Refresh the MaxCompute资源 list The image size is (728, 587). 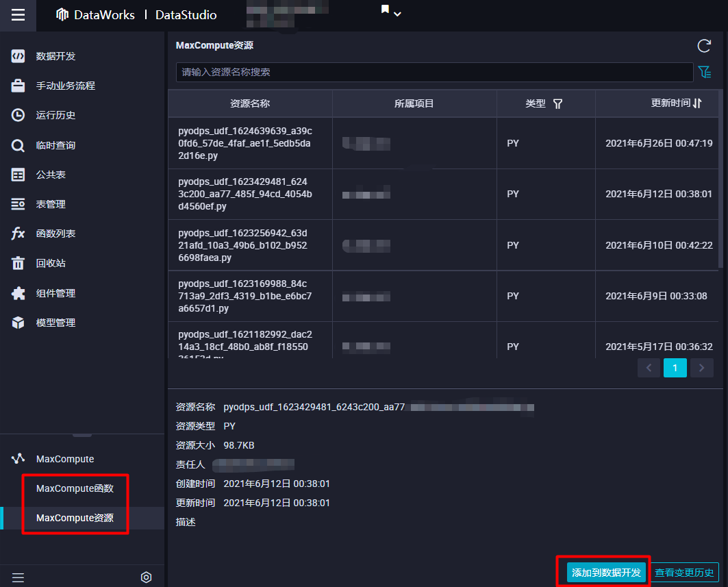pos(704,45)
